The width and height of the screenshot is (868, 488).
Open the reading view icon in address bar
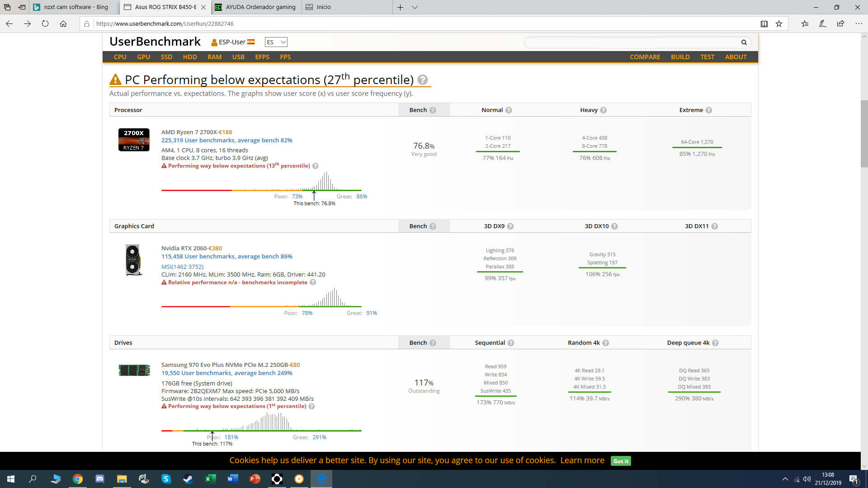(x=764, y=24)
